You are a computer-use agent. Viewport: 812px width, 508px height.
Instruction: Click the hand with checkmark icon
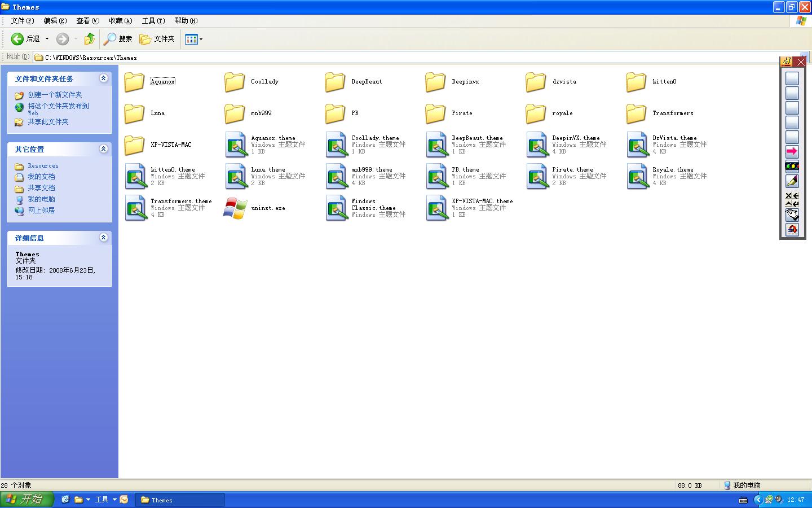click(792, 215)
